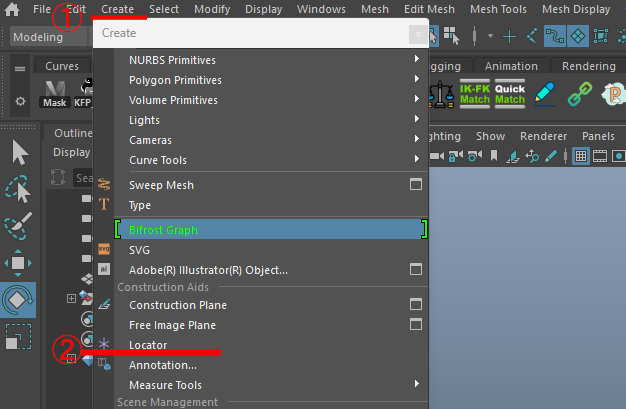Activate the Rotate tool

tap(19, 299)
